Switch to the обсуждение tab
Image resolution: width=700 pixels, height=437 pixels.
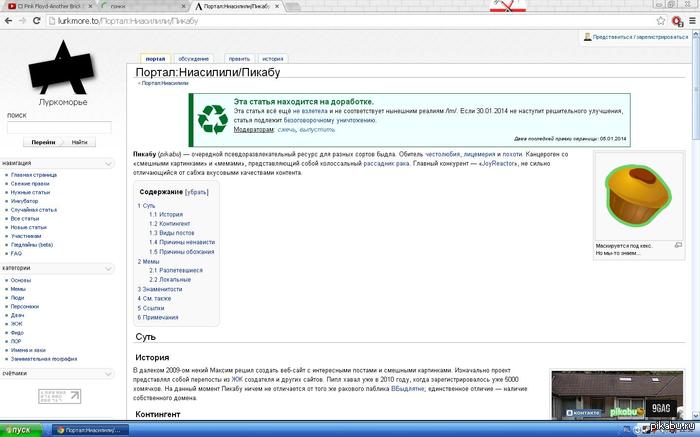(193, 58)
